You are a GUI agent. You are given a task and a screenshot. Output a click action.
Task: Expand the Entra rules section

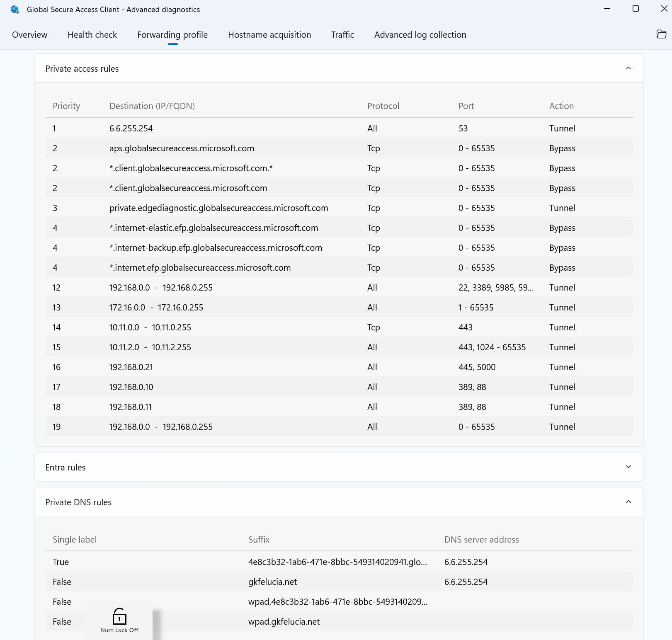click(628, 467)
